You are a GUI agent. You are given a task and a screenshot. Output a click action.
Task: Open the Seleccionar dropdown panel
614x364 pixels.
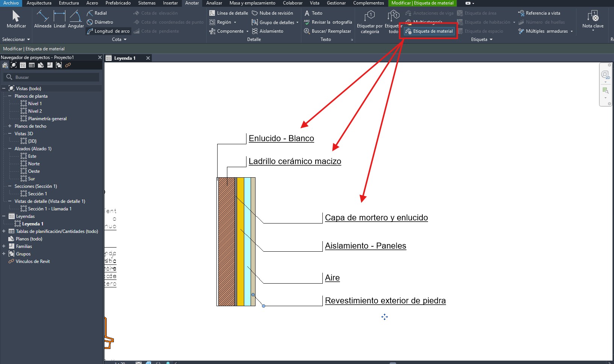(x=16, y=39)
